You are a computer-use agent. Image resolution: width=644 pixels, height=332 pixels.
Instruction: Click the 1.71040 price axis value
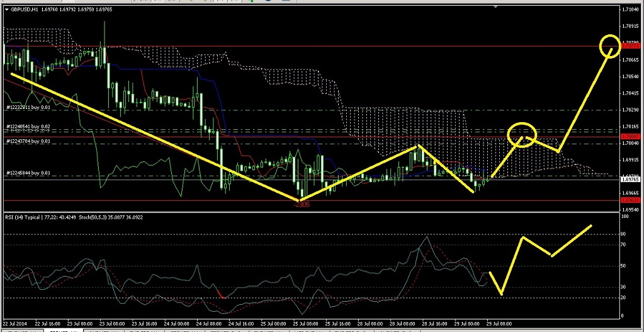point(630,9)
